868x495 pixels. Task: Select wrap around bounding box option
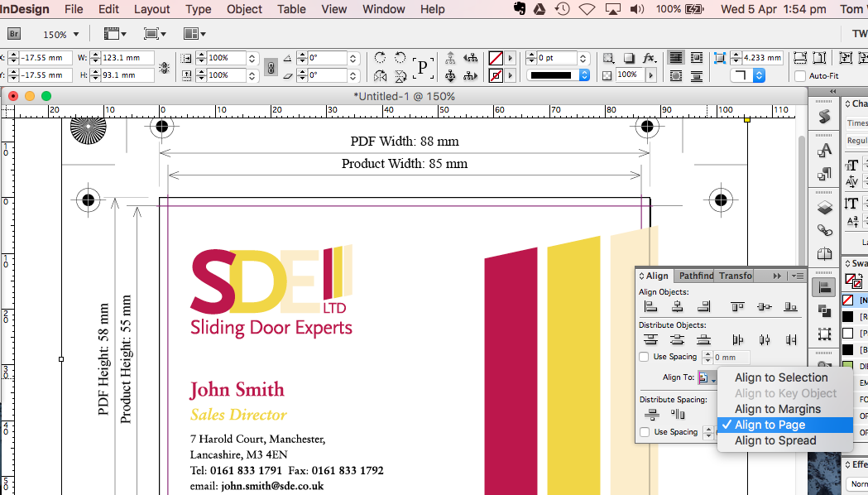[697, 58]
